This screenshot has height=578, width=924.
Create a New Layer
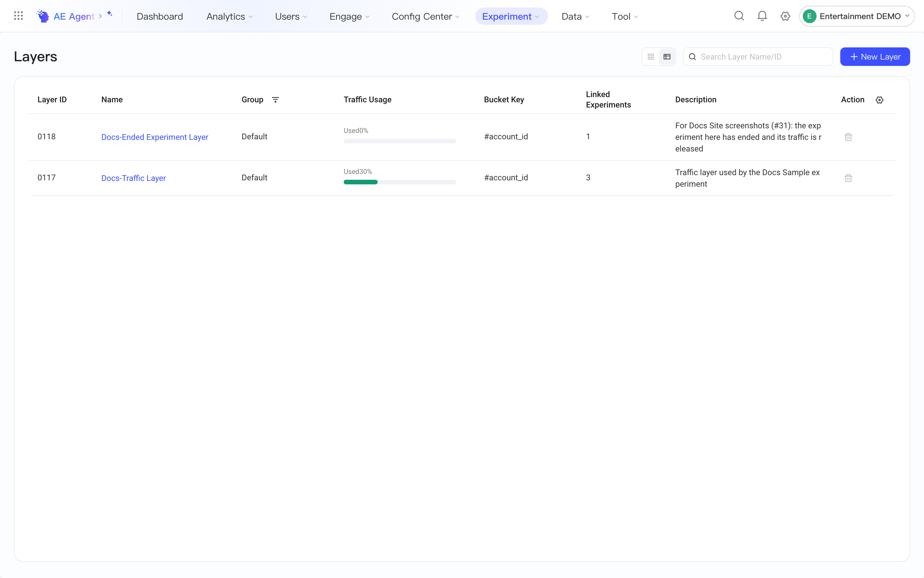tap(875, 57)
